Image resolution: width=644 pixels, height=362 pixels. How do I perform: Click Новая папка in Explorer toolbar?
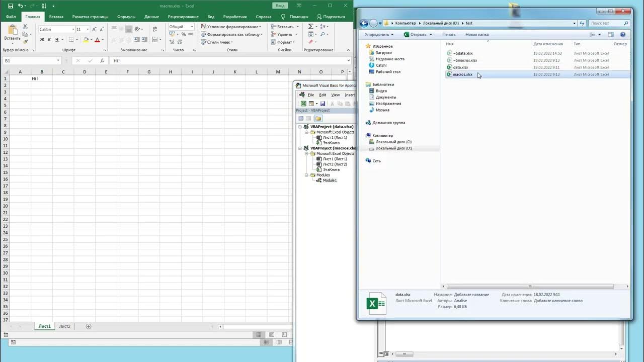pos(477,35)
